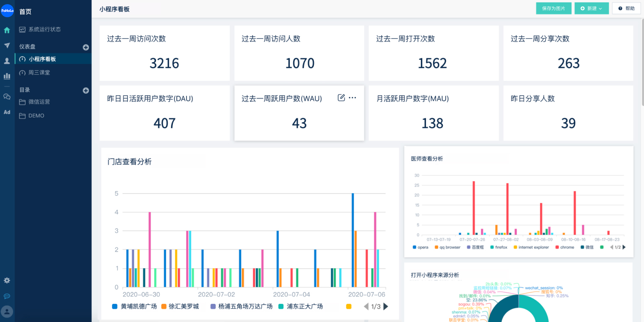Toggle qq browser legend series
The width and height of the screenshot is (644, 322).
(x=447, y=247)
